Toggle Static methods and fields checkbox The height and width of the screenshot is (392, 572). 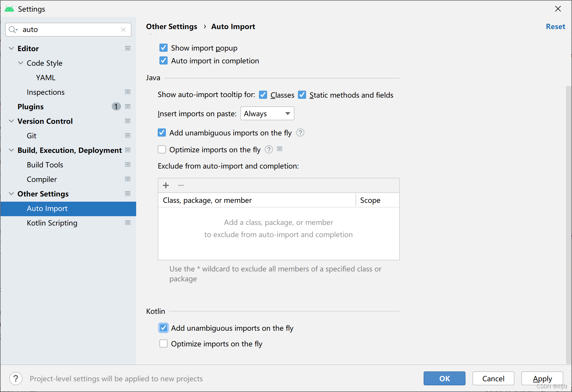[302, 95]
